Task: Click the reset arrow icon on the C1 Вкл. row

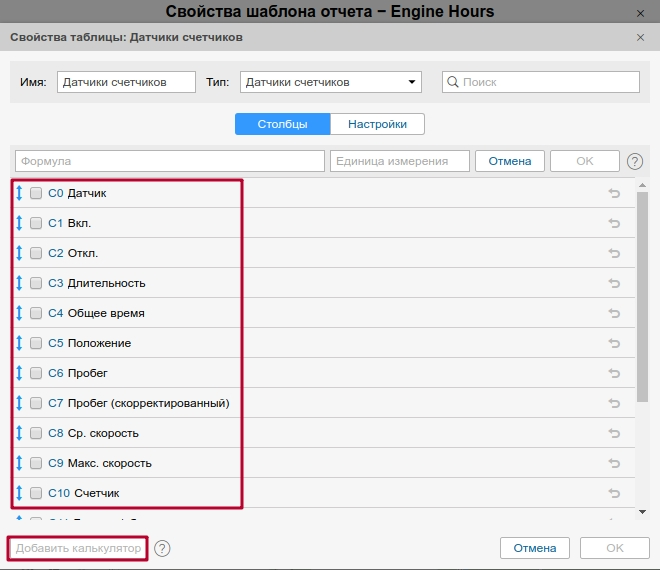Action: point(614,223)
